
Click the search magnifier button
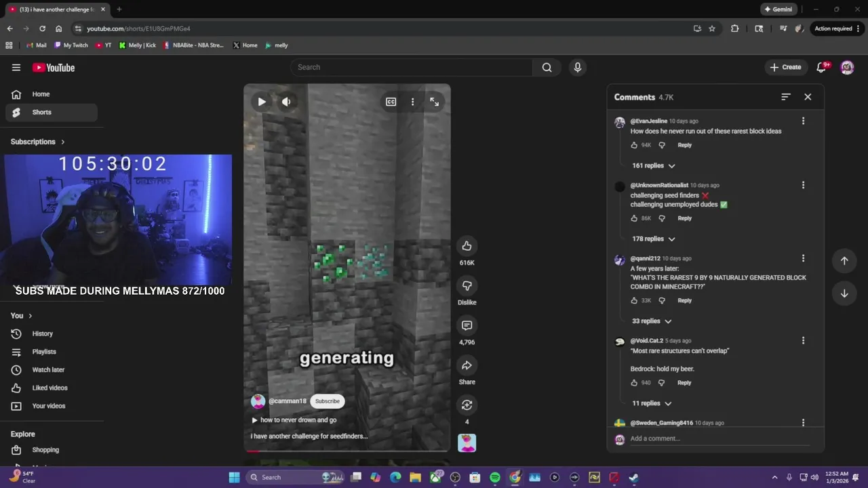(547, 67)
